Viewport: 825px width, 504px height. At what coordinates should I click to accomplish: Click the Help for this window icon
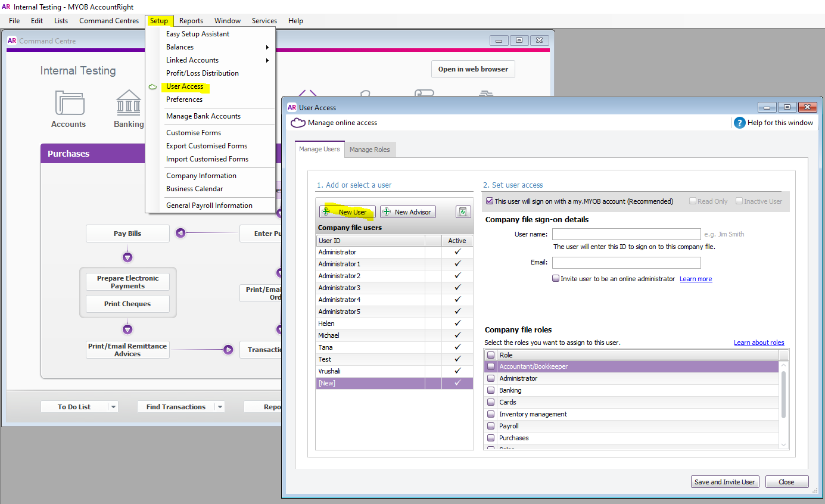(x=739, y=123)
